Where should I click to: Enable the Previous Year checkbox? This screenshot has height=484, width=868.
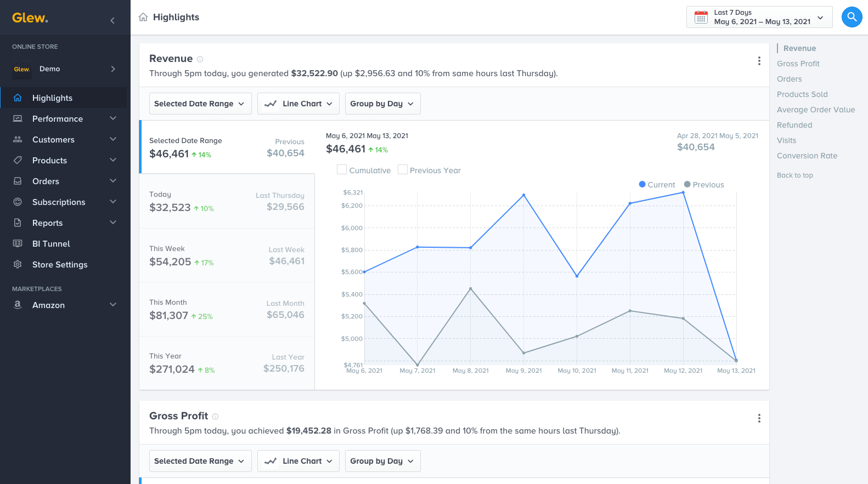tap(403, 170)
